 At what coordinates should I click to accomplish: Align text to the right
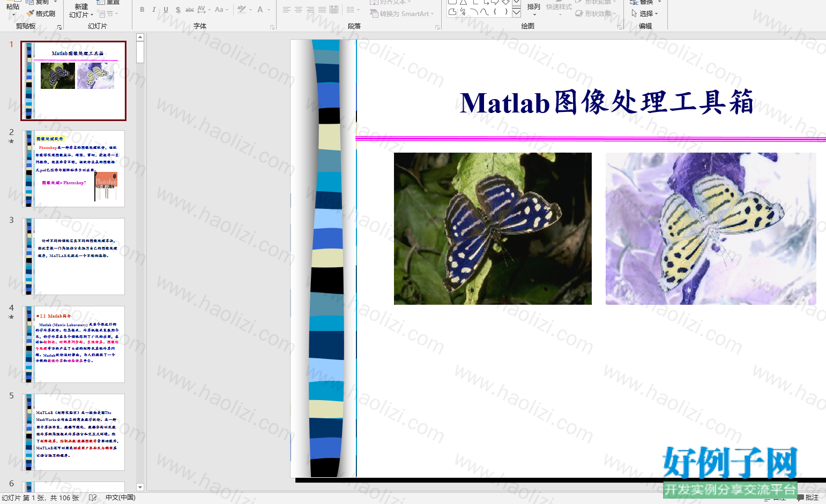coord(310,10)
